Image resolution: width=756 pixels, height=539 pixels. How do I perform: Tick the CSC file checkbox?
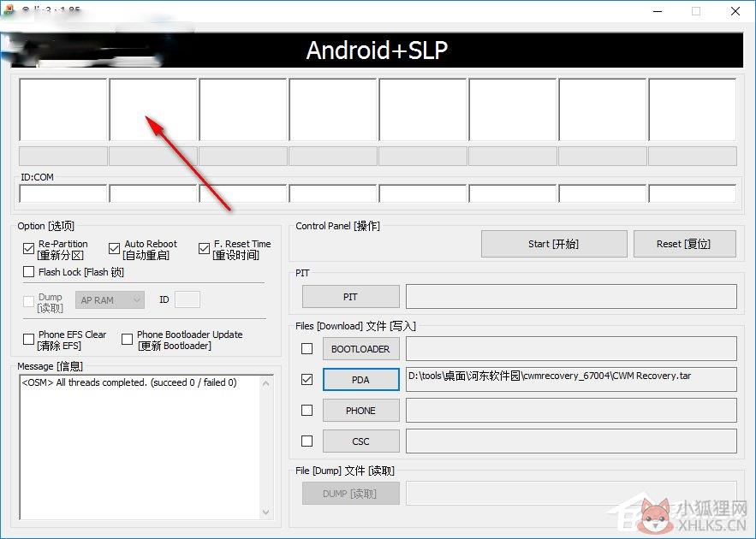[307, 441]
